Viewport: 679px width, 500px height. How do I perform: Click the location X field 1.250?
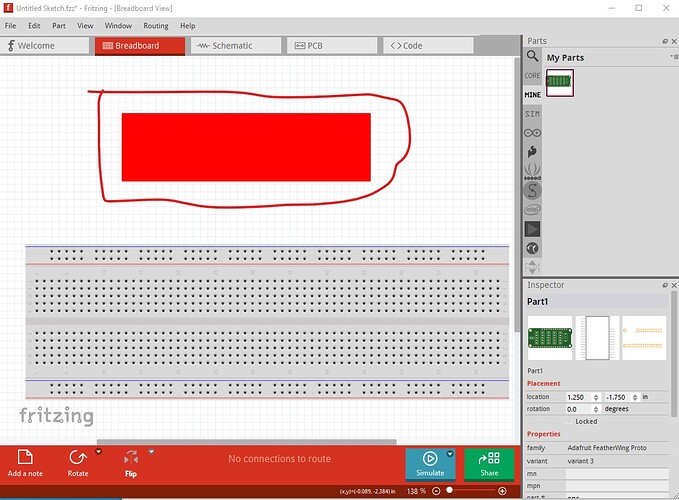point(579,397)
